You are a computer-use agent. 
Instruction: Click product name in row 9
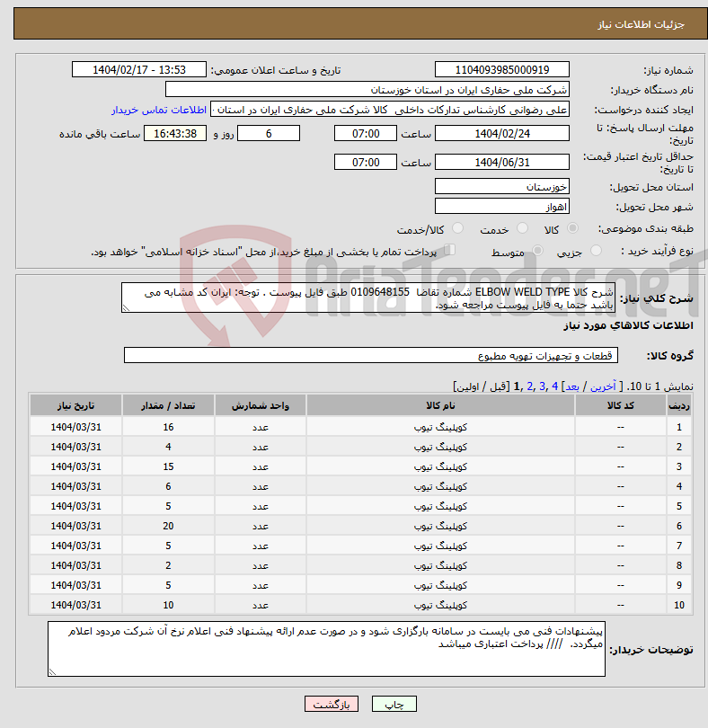tap(440, 585)
